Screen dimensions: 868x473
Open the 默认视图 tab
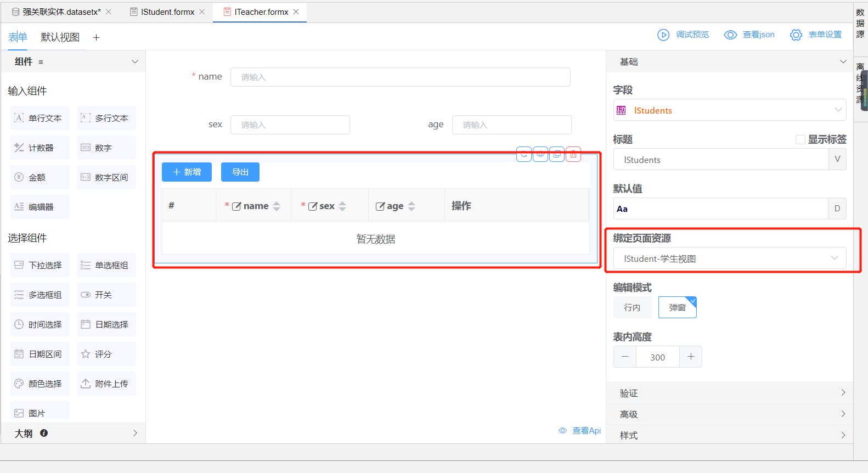(x=60, y=37)
